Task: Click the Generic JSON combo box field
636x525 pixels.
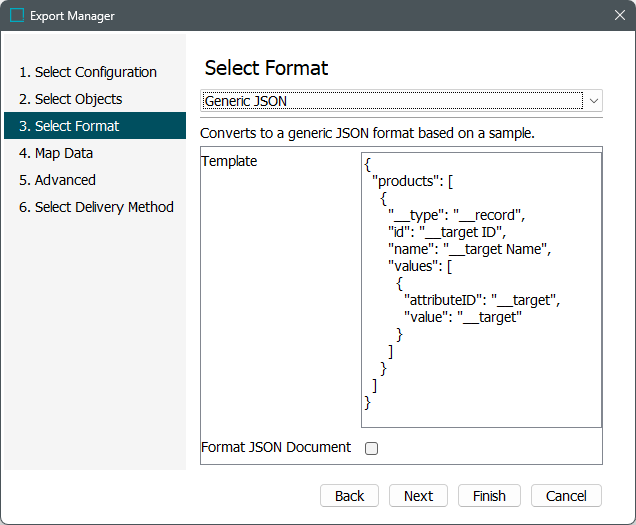Action: pos(390,101)
